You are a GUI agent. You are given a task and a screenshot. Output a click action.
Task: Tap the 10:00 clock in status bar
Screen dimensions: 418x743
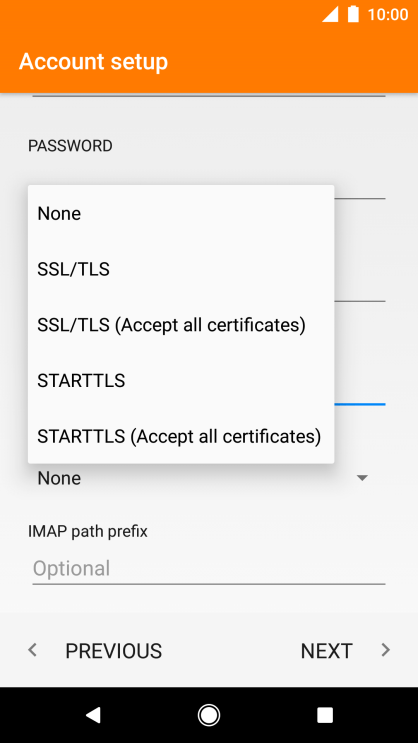point(388,15)
